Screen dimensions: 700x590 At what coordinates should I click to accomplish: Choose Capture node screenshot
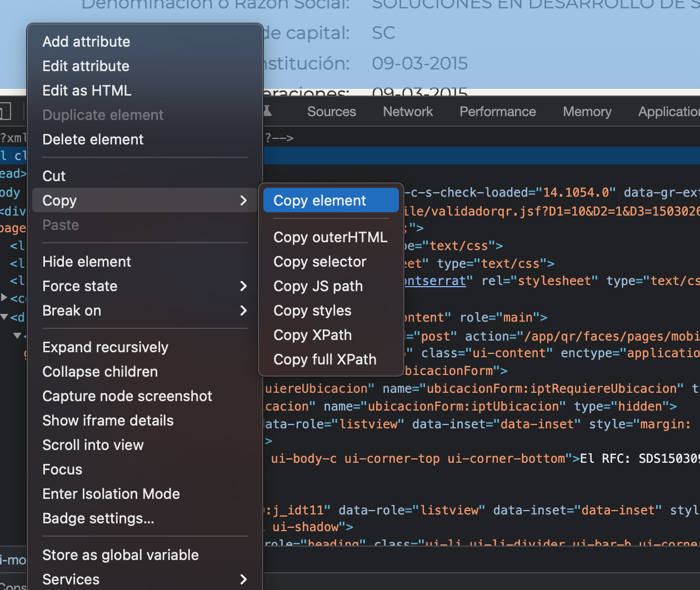144,396
